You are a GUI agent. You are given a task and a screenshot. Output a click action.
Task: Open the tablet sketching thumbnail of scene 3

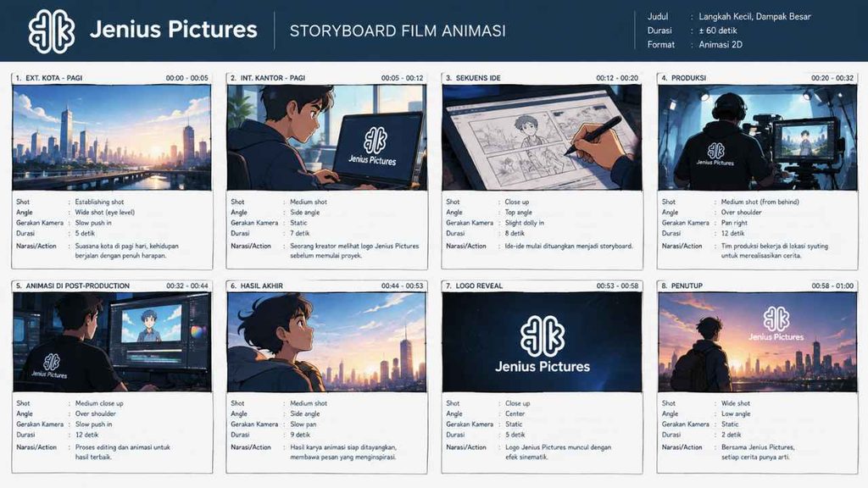click(542, 137)
